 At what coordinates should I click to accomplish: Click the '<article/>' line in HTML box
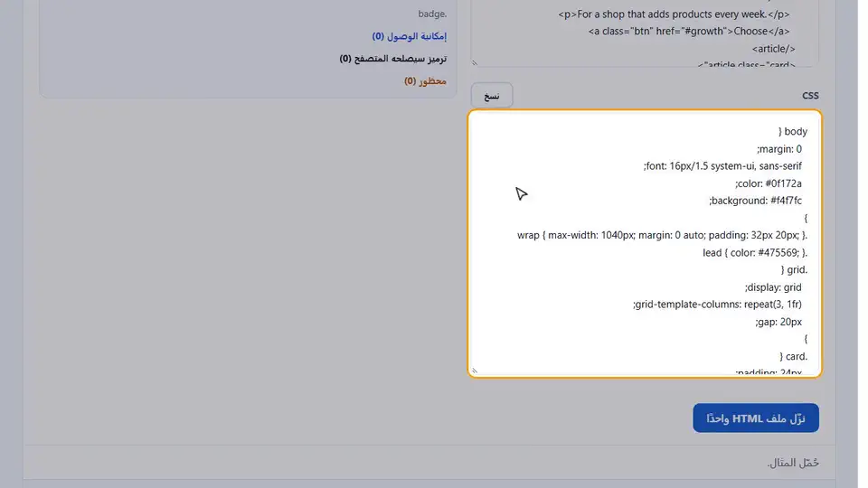click(773, 49)
